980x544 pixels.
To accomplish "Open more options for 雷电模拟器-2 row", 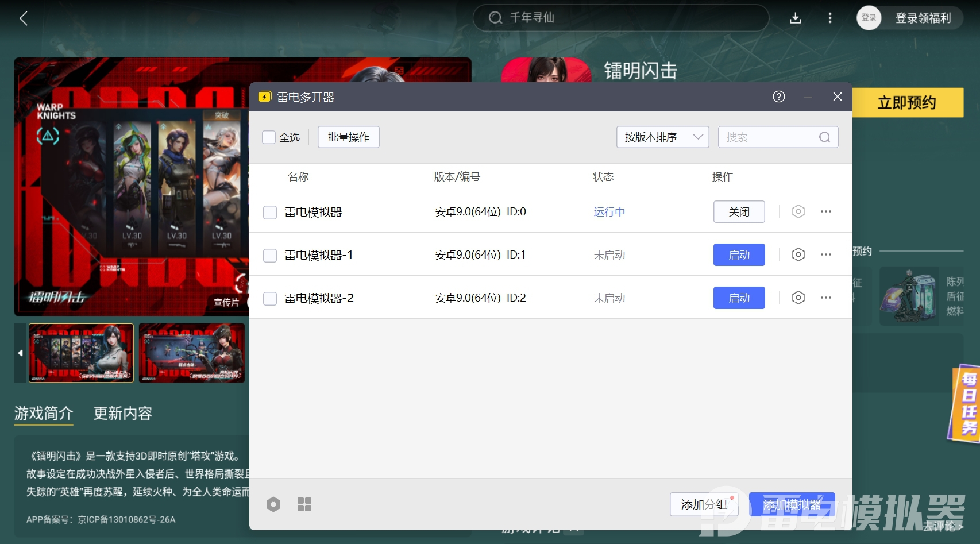I will (x=825, y=298).
